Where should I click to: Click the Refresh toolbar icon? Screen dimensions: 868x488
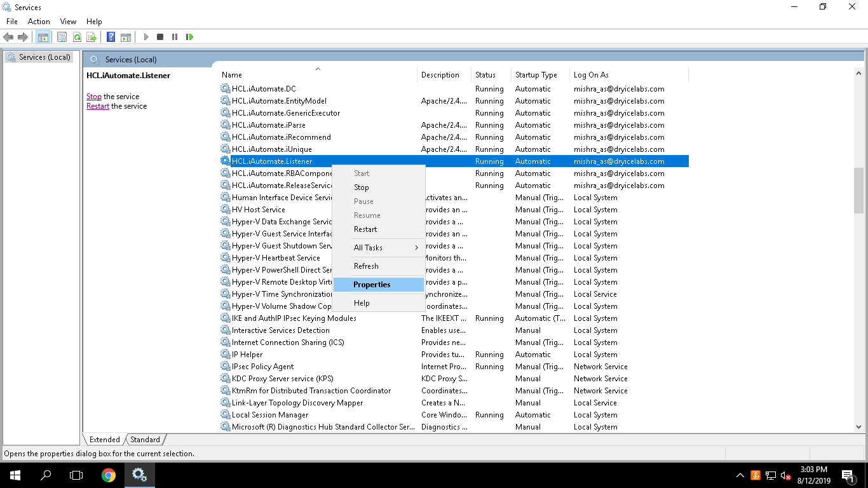[x=77, y=37]
